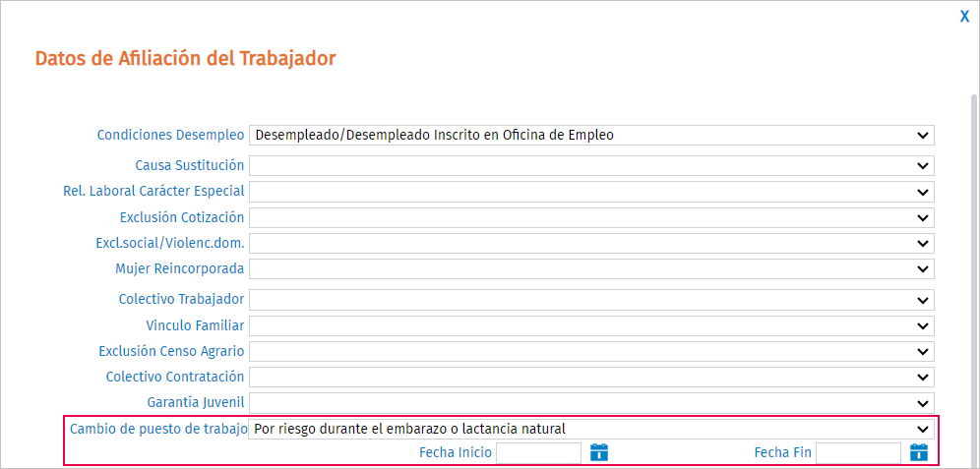
Task: Open Rel. Laboral Carácter Especial dropdown
Action: point(591,191)
